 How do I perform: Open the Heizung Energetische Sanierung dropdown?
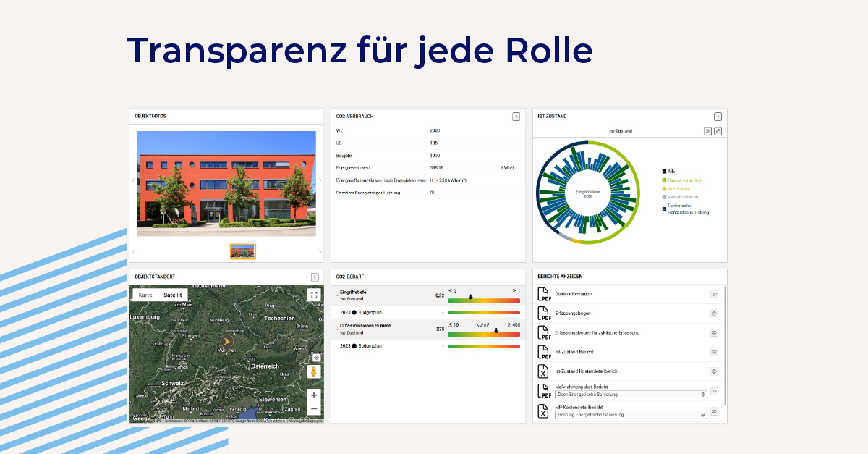[x=631, y=415]
